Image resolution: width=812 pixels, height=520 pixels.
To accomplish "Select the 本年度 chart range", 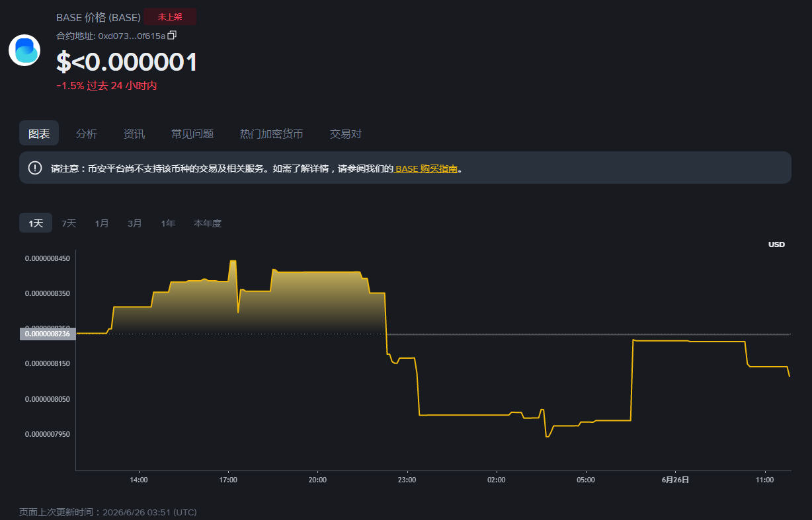I will [x=208, y=223].
